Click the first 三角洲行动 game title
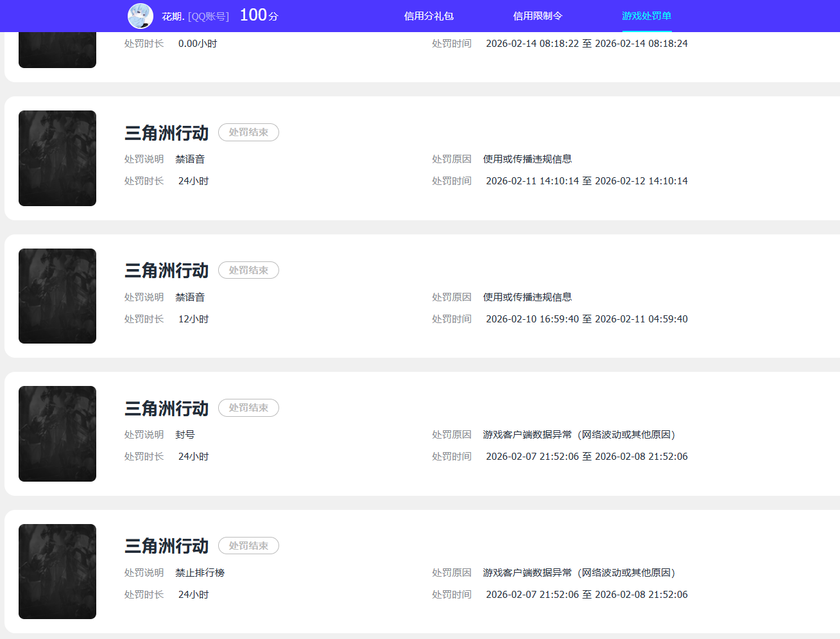Viewport: 840px width, 639px height. [166, 132]
